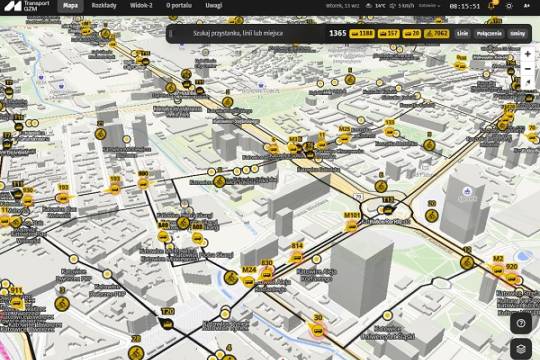This screenshot has height=360, width=540.
Task: Open bike station marker labeled 28
Action: 136,353
